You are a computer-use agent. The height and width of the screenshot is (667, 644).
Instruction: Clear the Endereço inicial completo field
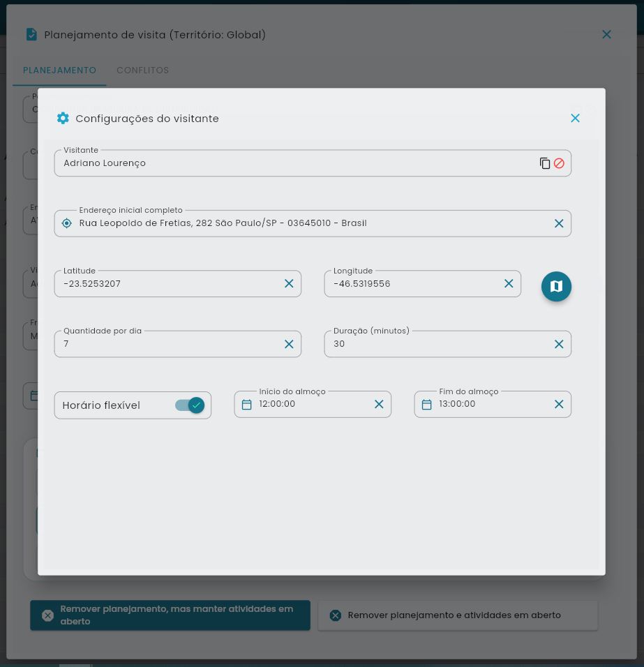coord(559,223)
